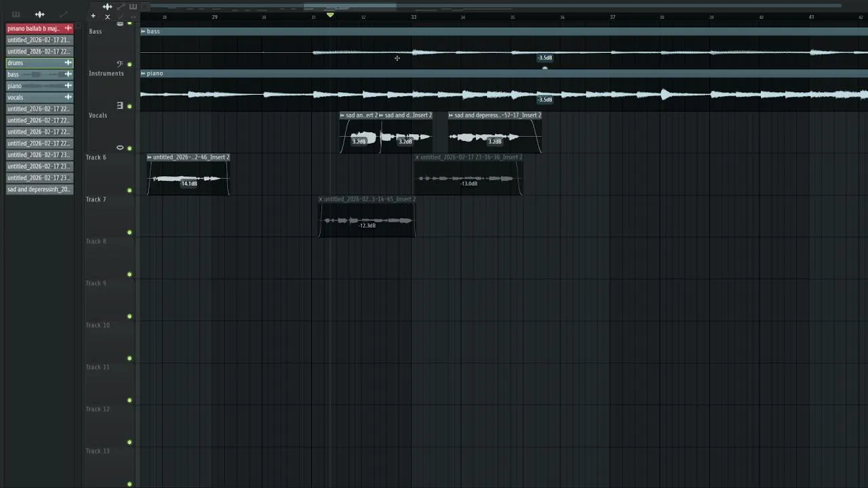Toggle mute LED on Track 8

point(130,274)
